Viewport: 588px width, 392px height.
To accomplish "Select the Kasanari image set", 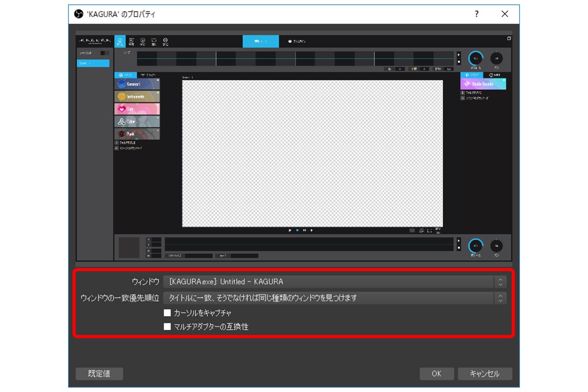I will [x=137, y=84].
